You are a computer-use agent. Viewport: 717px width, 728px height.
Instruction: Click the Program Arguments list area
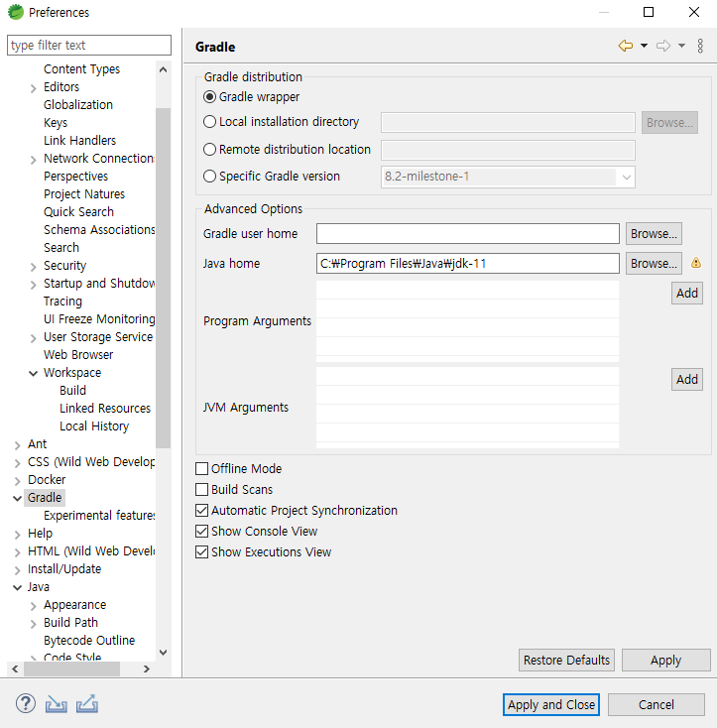467,321
